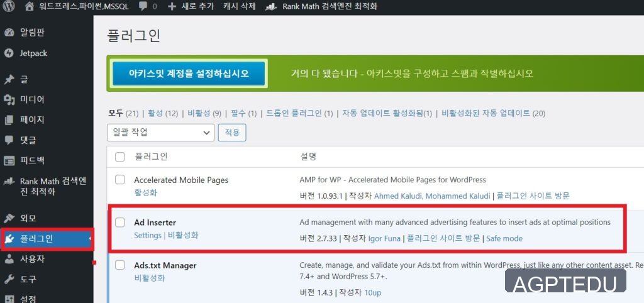Screen dimensions: 644x303
Task: Click the Ads.txt Manager plugin name
Action: 165,265
